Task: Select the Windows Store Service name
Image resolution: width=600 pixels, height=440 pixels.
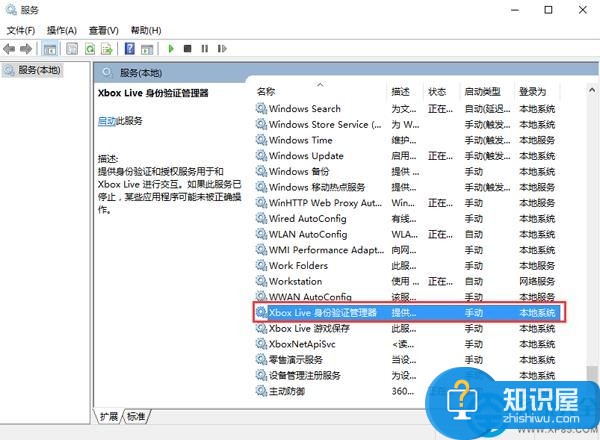Action: coord(325,124)
